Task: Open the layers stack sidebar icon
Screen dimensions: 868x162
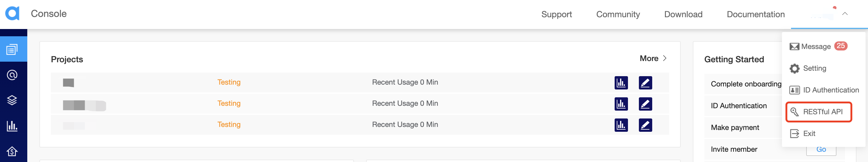Action: [x=12, y=100]
